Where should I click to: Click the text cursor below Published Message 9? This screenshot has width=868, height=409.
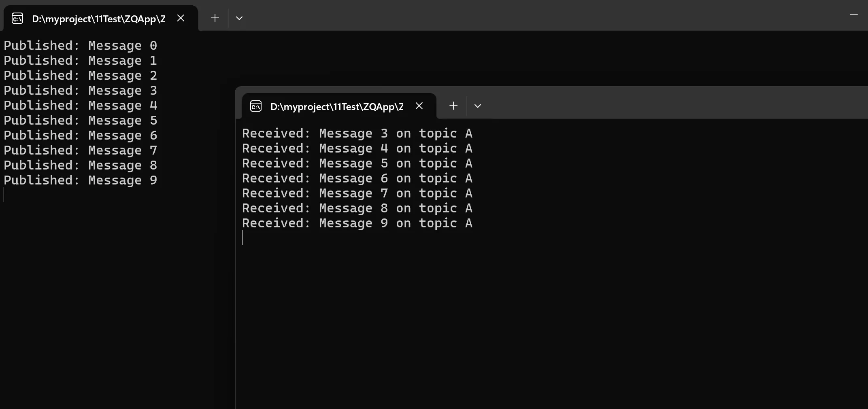coord(4,195)
